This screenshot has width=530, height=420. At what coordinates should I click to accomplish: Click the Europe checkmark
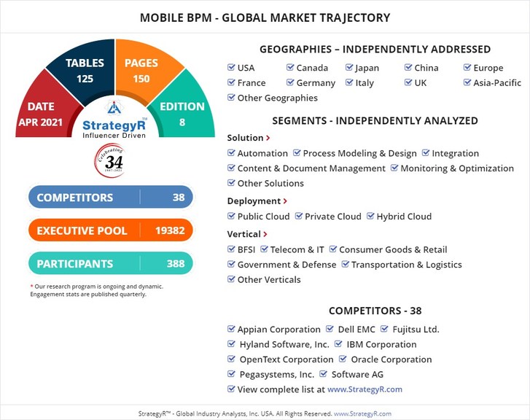pos(467,67)
